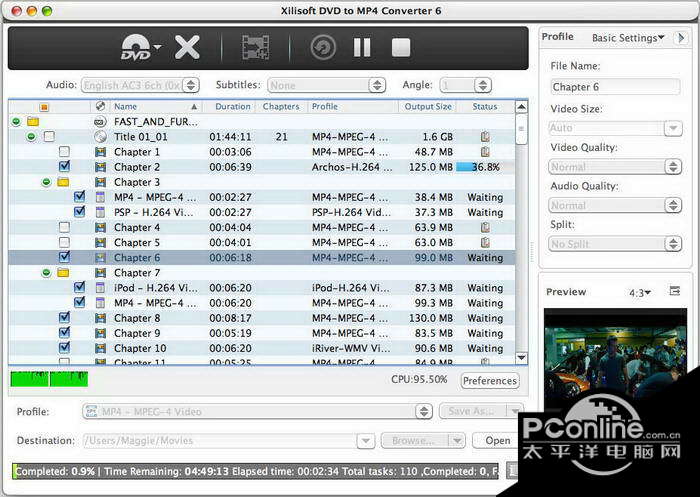Check the Chapter 1 checkbox
Screen dimensions: 700x497
click(x=64, y=151)
